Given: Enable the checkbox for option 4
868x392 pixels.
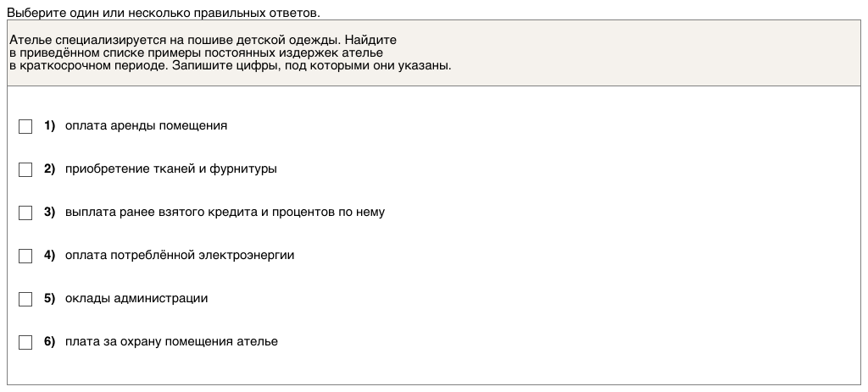Looking at the screenshot, I should coord(25,256).
